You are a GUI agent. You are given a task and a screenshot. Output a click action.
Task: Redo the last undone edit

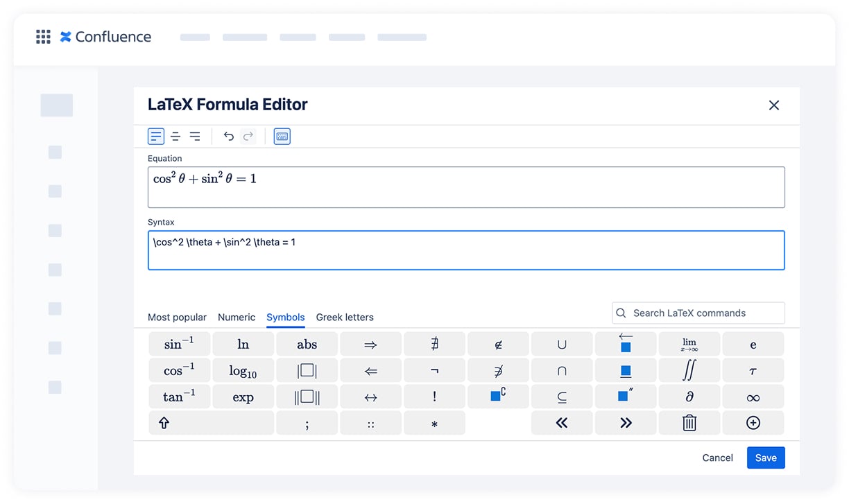click(x=248, y=137)
